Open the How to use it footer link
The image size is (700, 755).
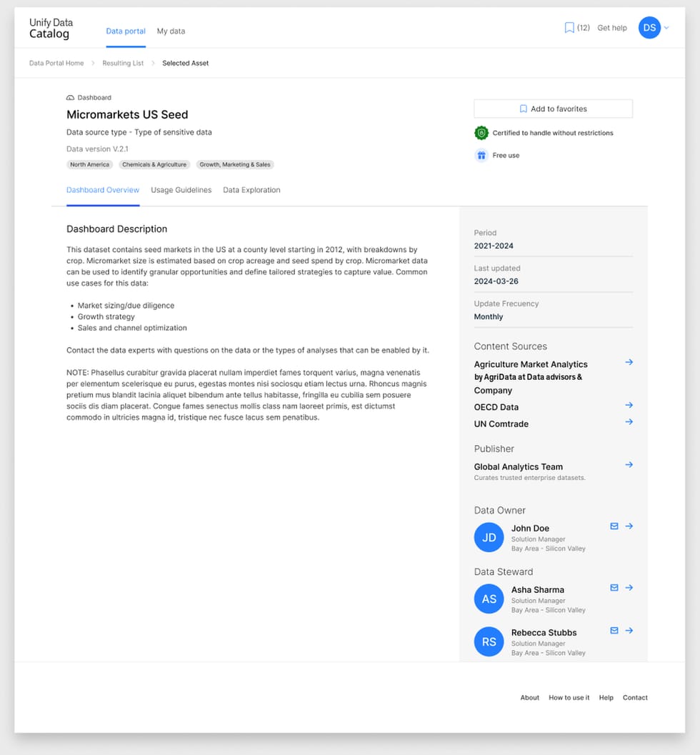[x=569, y=698]
